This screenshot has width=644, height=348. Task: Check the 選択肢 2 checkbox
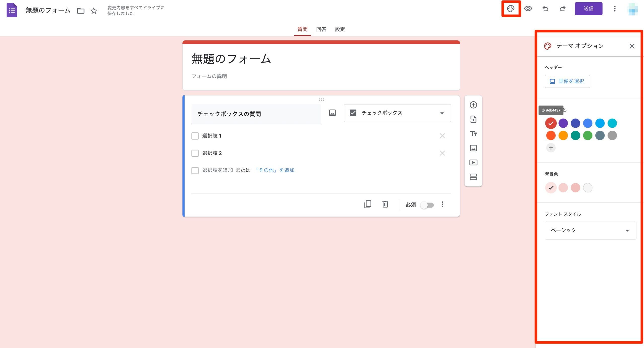point(195,153)
